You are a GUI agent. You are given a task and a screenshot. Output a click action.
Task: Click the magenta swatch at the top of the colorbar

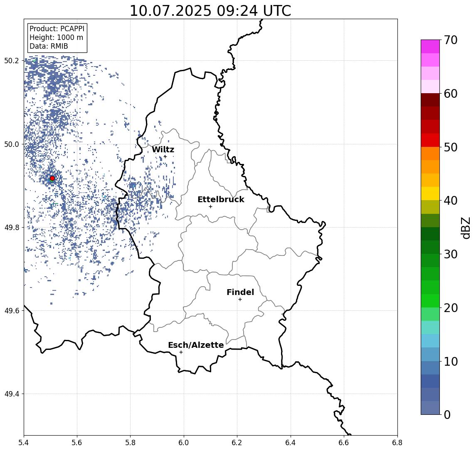(x=430, y=47)
